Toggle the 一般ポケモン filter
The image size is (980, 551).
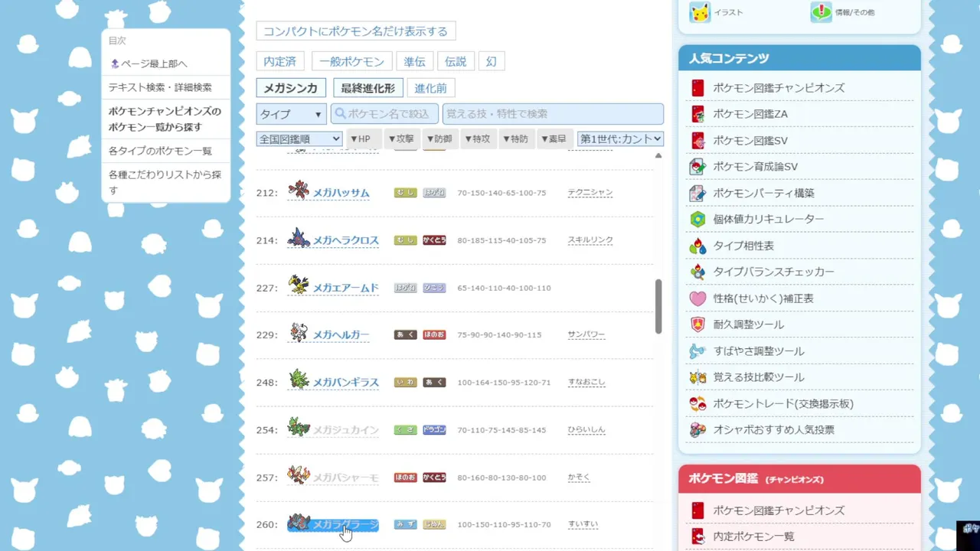[x=352, y=62]
